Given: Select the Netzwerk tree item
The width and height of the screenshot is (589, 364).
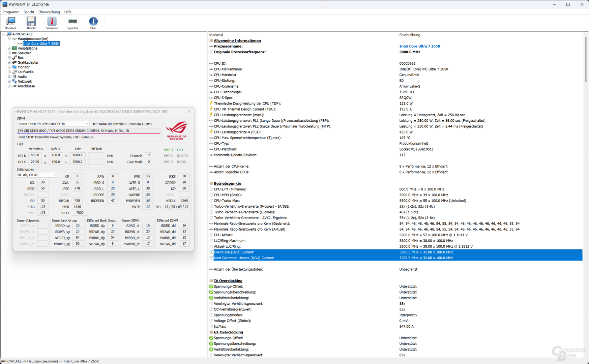Looking at the screenshot, I should pyautogui.click(x=25, y=81).
